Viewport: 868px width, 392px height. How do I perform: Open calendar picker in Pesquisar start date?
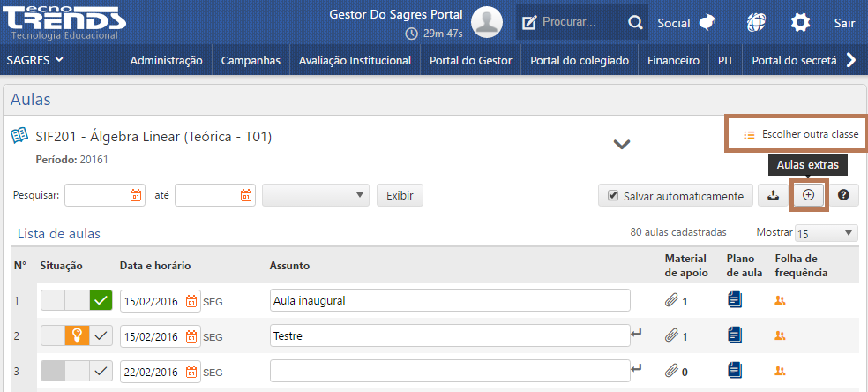point(136,195)
